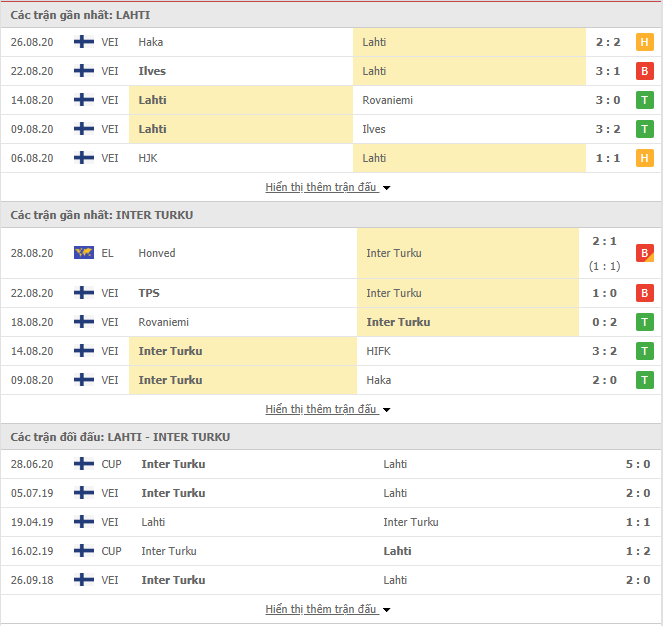This screenshot has width=663, height=626.
Task: Click the green T badge for Inter Turku vs Haka
Action: tap(644, 380)
